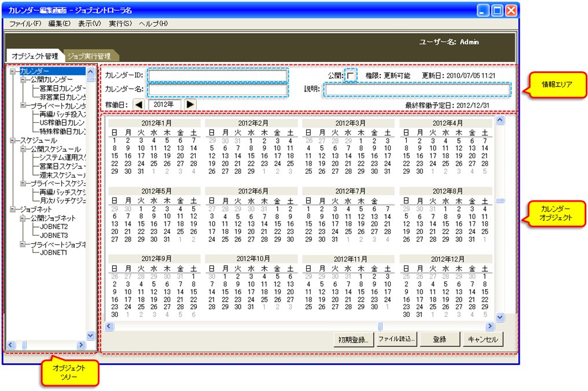This screenshot has width=588, height=391.
Task: Click the 2012年6月 month header
Action: coord(253,191)
